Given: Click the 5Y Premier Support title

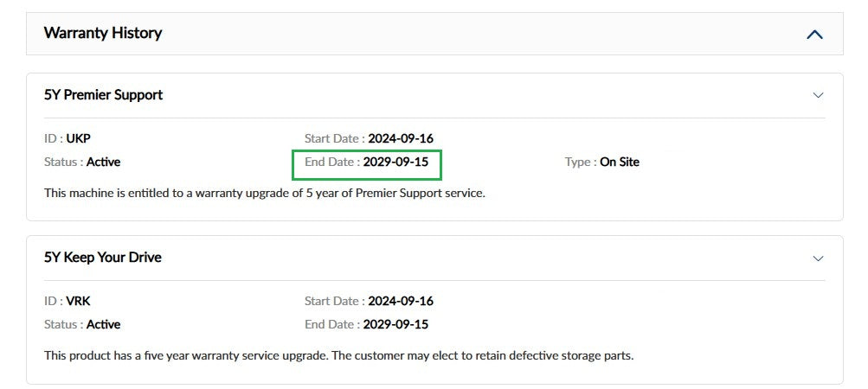Looking at the screenshot, I should pos(104,94).
